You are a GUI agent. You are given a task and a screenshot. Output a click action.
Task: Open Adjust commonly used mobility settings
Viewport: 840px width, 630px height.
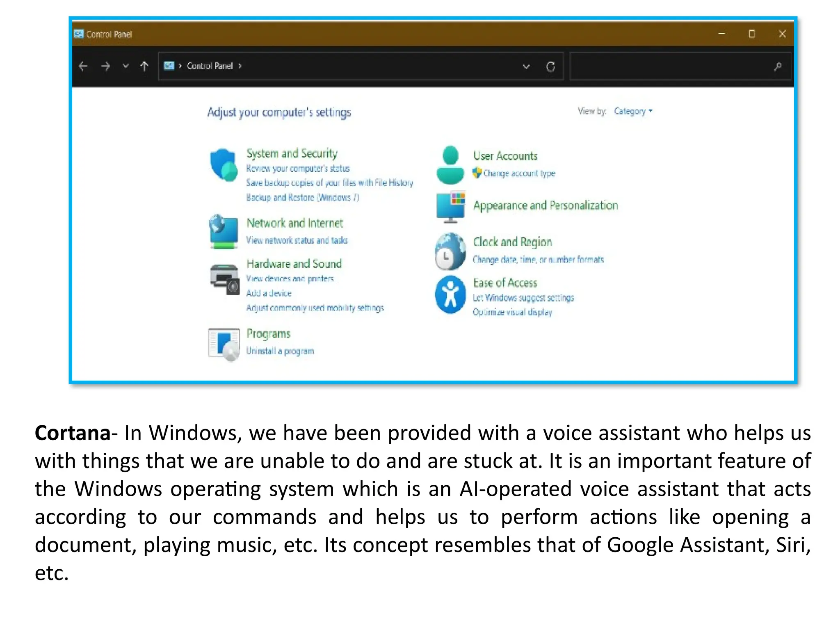(x=315, y=308)
